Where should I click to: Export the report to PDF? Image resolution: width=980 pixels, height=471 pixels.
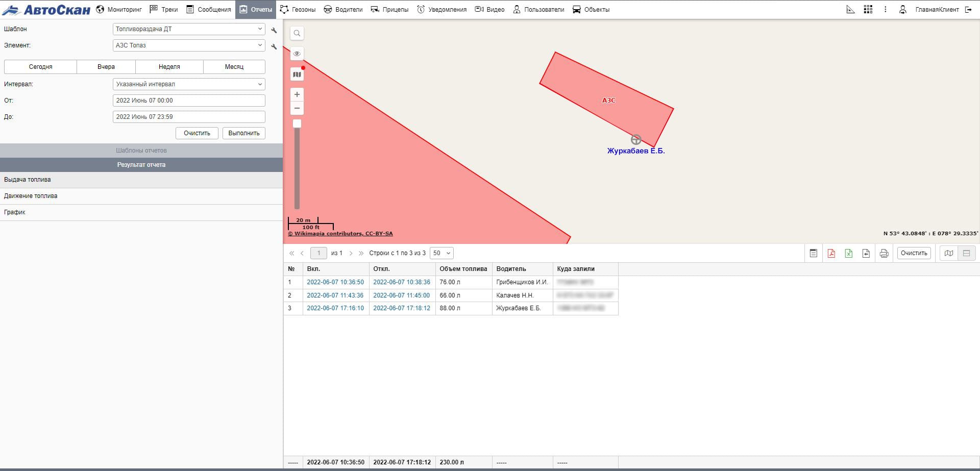(x=831, y=253)
